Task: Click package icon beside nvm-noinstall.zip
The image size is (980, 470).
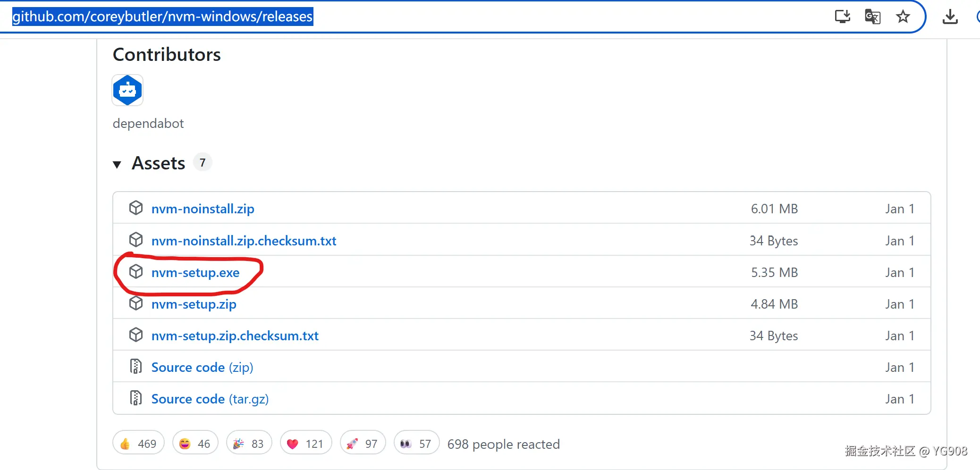Action: pyautogui.click(x=136, y=208)
